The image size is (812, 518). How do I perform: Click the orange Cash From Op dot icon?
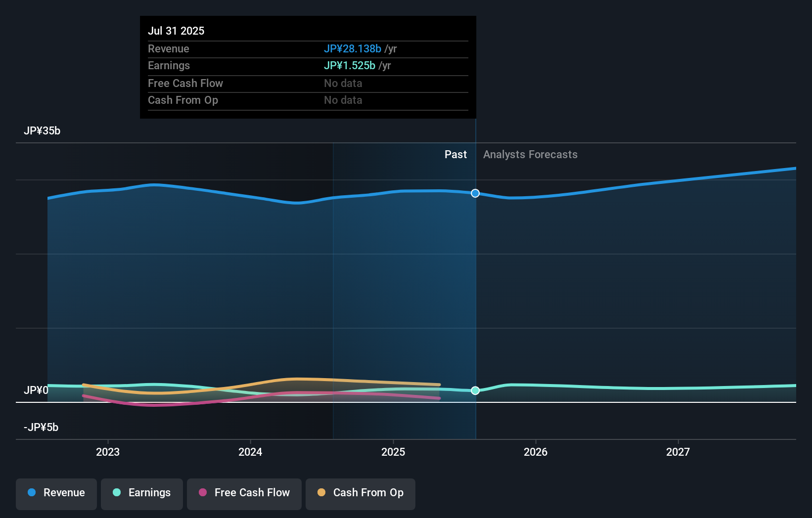point(321,493)
